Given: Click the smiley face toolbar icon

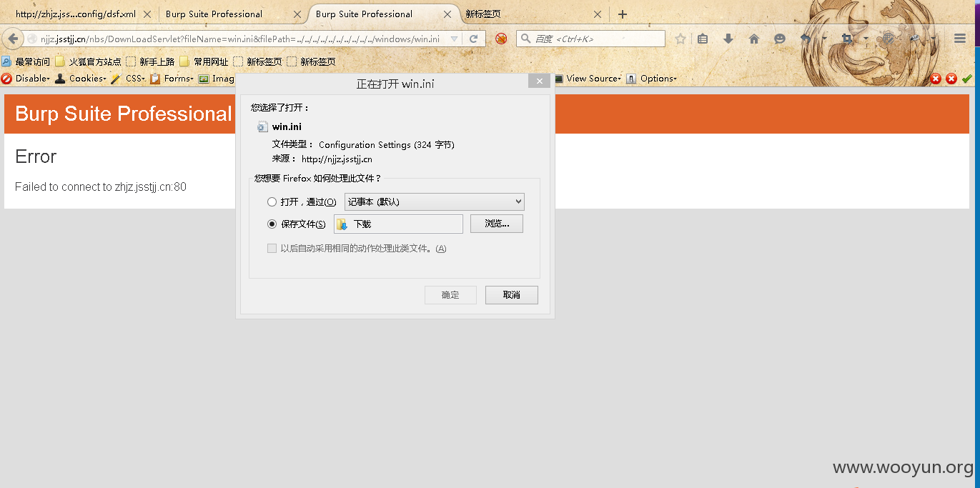Looking at the screenshot, I should pos(780,39).
